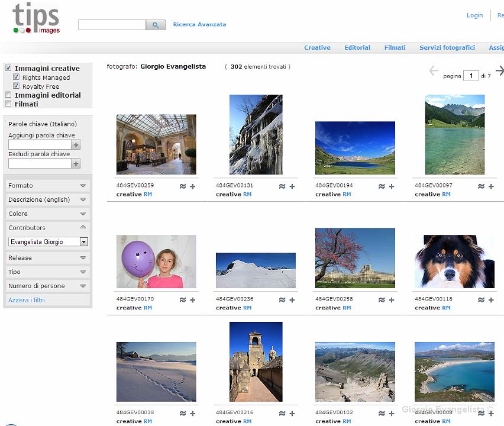The height and width of the screenshot is (426, 504).
Task: Click the similar-images icon under 484GEV00259
Action: click(183, 186)
